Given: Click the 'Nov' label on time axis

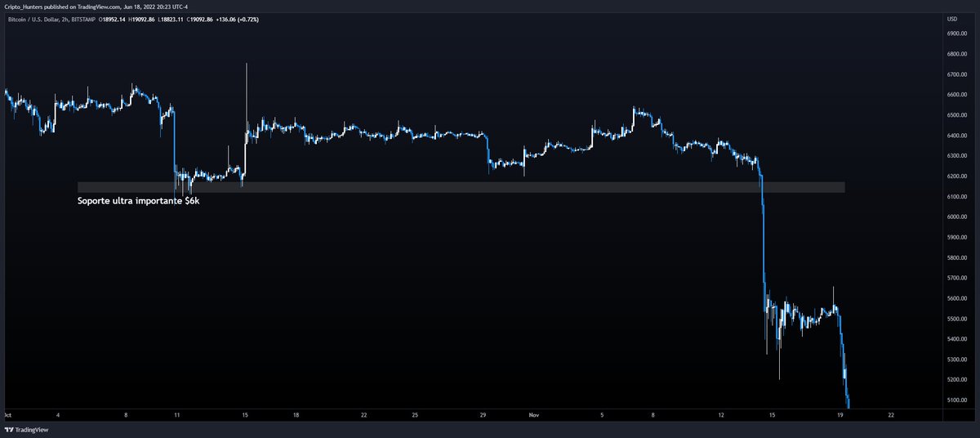Looking at the screenshot, I should pos(533,415).
